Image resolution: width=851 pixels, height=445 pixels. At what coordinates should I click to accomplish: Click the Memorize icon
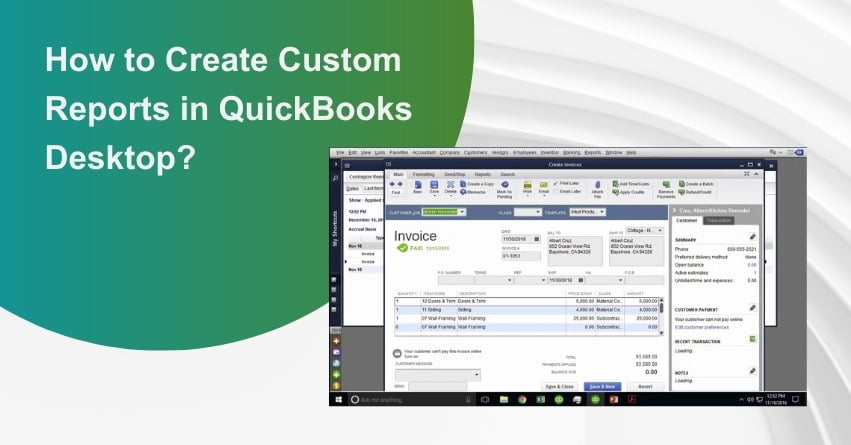463,192
